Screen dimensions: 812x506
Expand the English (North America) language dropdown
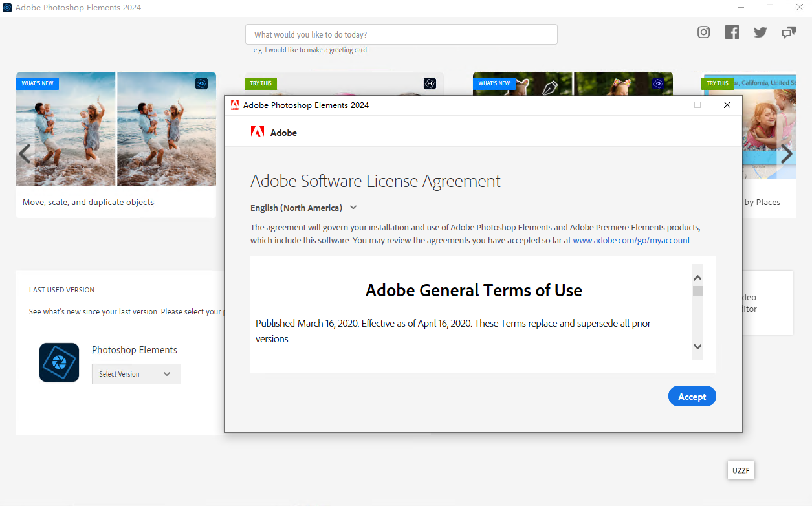click(303, 208)
